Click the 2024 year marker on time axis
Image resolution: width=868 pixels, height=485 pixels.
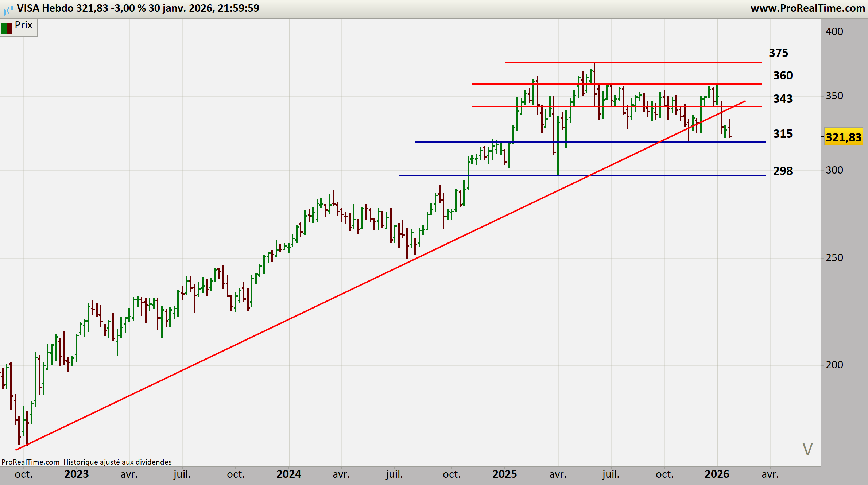point(288,474)
